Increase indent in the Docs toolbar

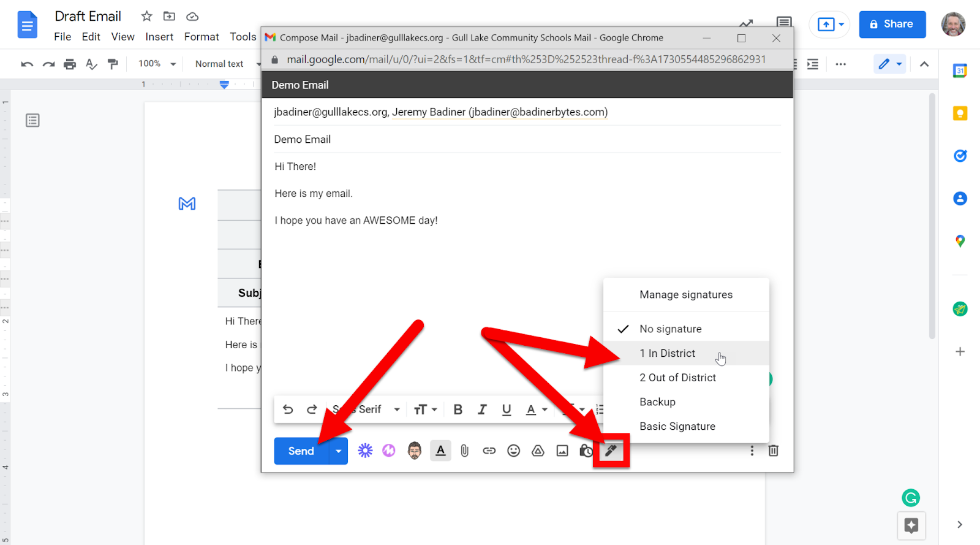tap(813, 64)
